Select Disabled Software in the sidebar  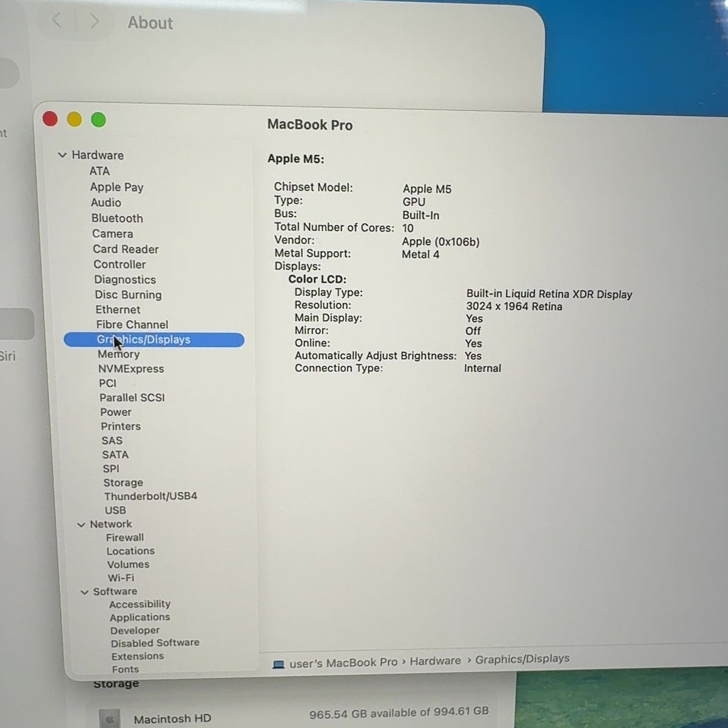pyautogui.click(x=155, y=643)
